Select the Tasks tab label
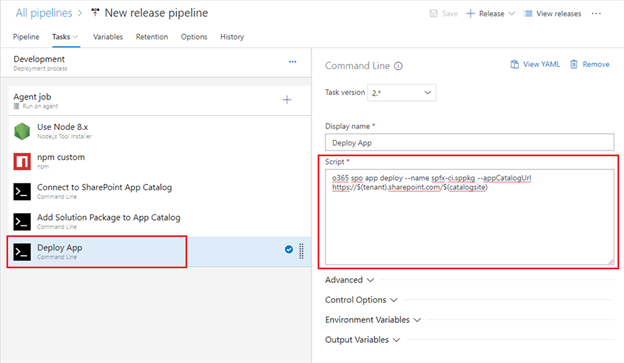The image size is (624, 363). coord(61,37)
